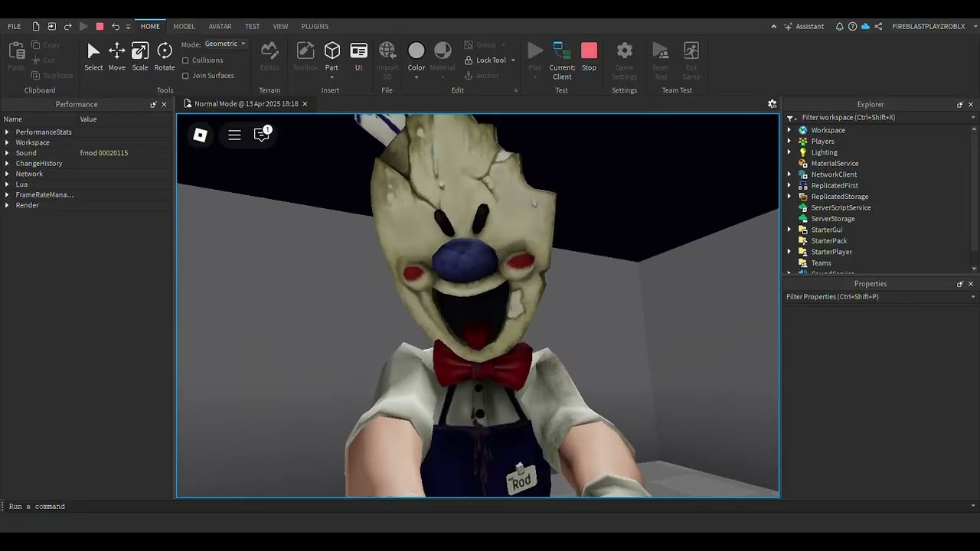
Task: Toggle the Join Surfaces checkbox
Action: click(x=185, y=76)
